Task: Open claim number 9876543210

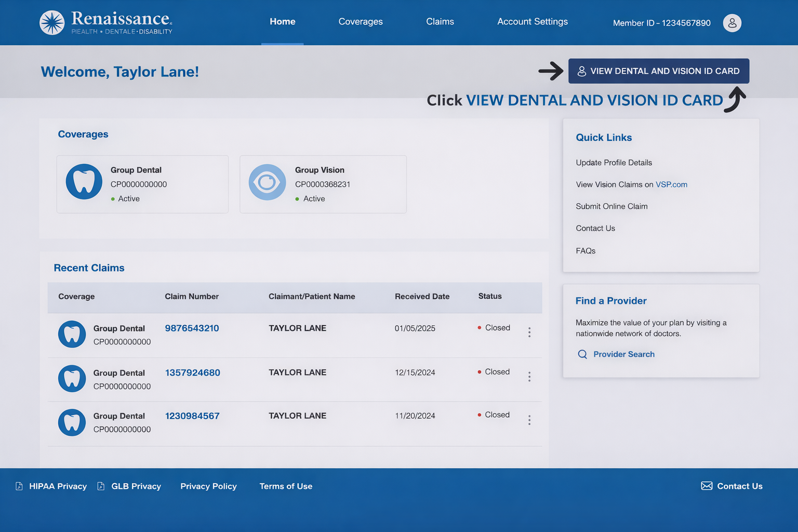Action: click(x=192, y=328)
